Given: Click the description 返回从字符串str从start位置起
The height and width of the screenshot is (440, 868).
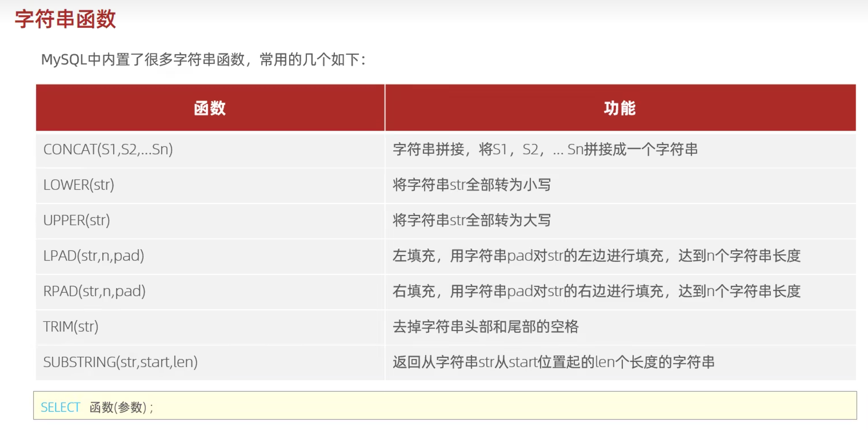Looking at the screenshot, I should 553,362.
